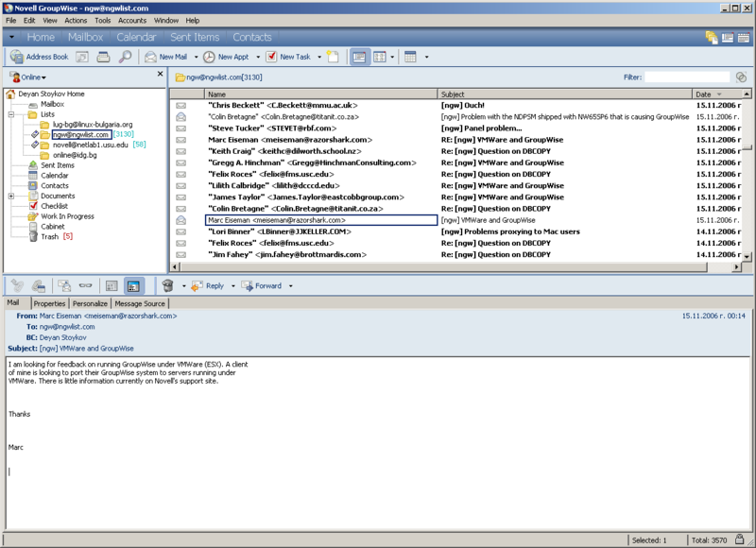Open the Forward dropdown arrow
This screenshot has width=756, height=548.
point(291,286)
